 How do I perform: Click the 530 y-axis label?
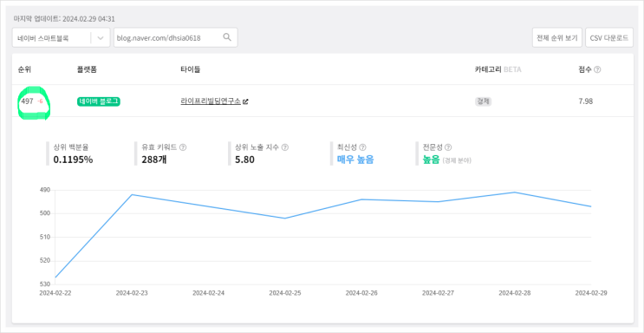pyautogui.click(x=45, y=284)
